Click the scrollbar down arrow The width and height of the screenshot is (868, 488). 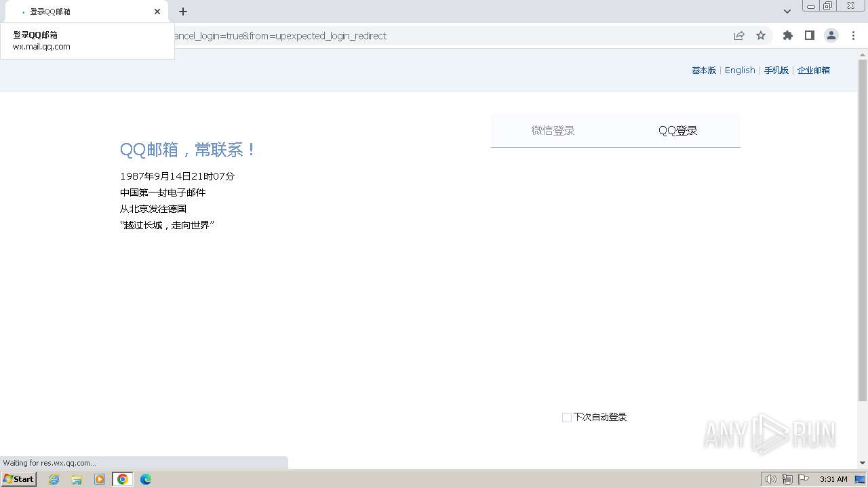863,463
